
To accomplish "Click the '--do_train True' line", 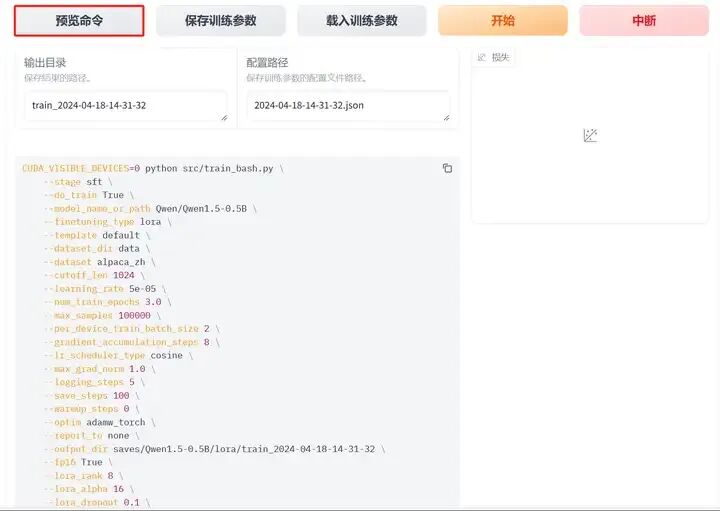I will click(89, 195).
